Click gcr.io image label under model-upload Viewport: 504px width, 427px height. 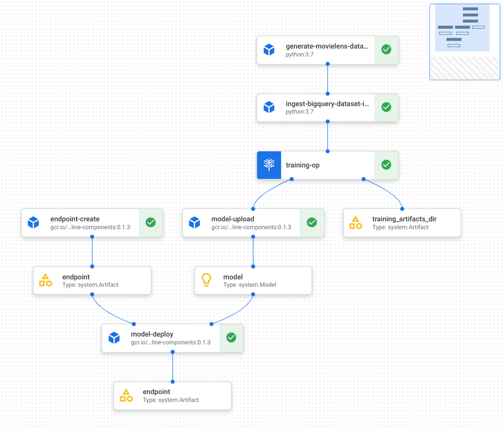pyautogui.click(x=251, y=227)
